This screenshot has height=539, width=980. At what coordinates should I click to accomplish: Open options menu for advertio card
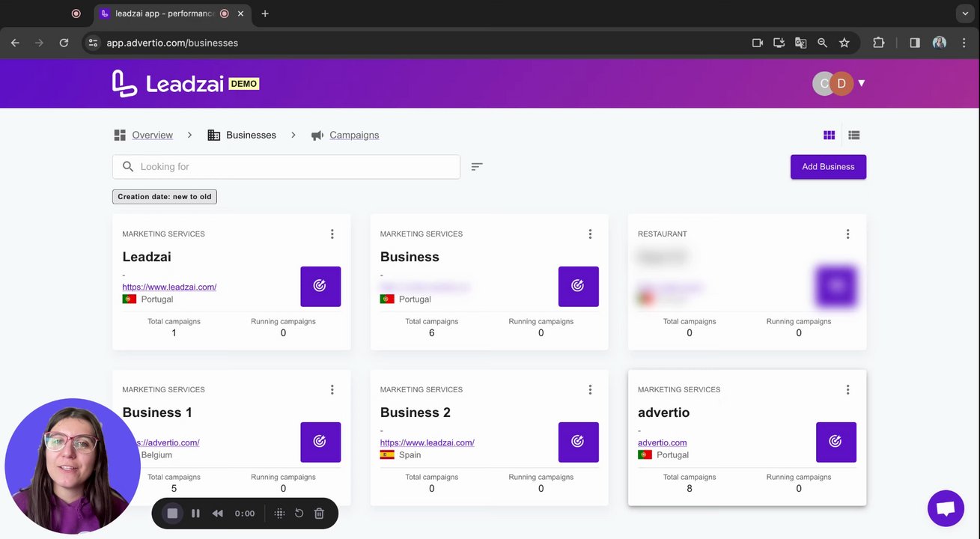point(847,390)
